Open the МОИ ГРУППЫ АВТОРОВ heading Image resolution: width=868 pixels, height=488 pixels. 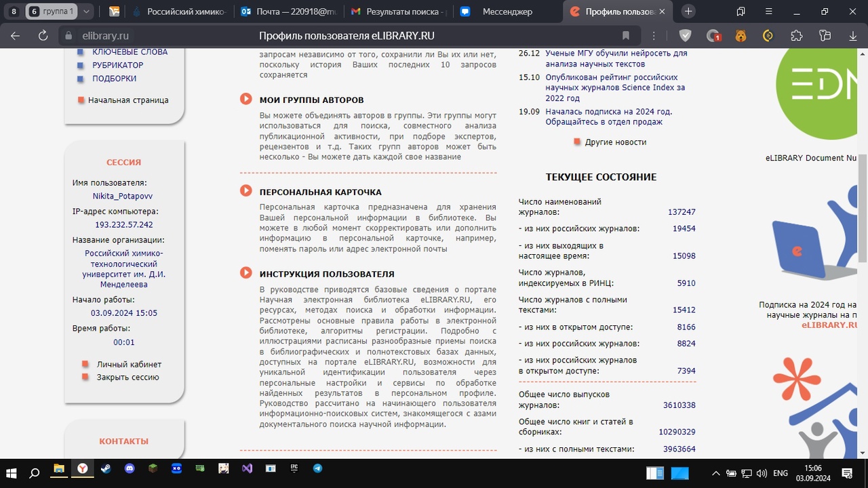[312, 100]
